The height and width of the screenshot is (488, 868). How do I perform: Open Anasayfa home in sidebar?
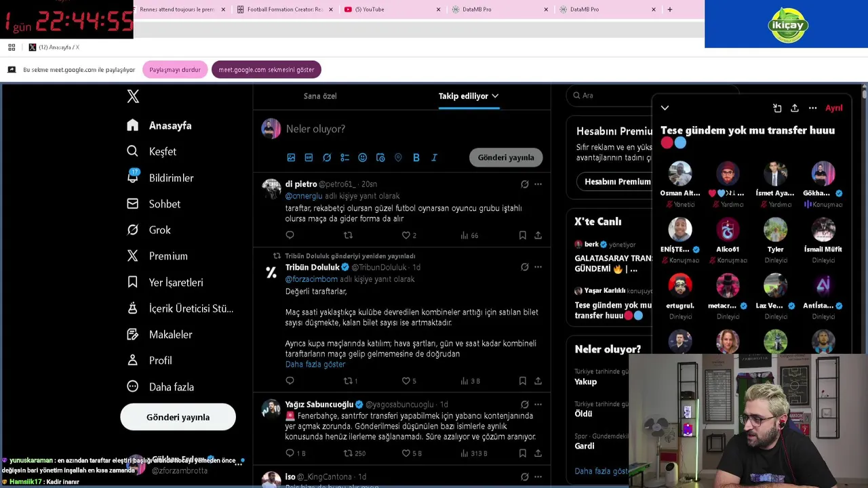159,125
